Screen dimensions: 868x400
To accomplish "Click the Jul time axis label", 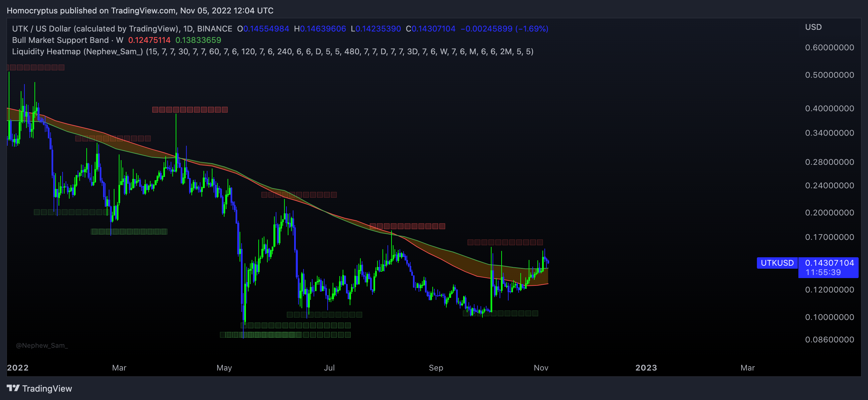I will point(329,368).
